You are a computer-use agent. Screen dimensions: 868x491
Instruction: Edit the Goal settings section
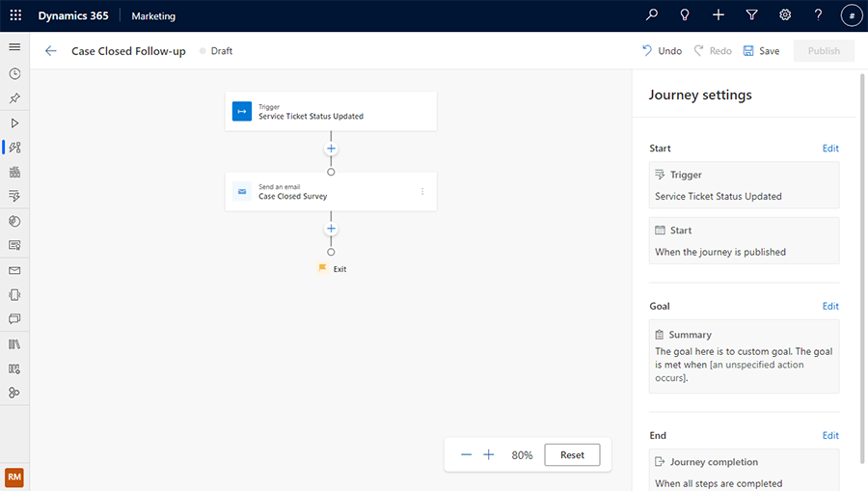click(x=829, y=307)
